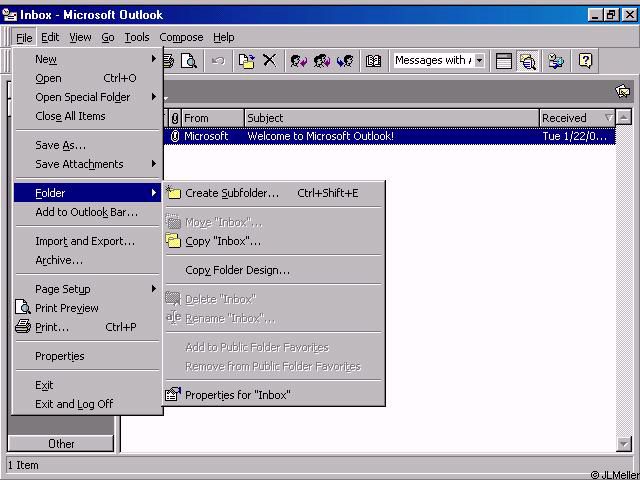
Task: Click the Received column sort arrow
Action: (x=609, y=118)
